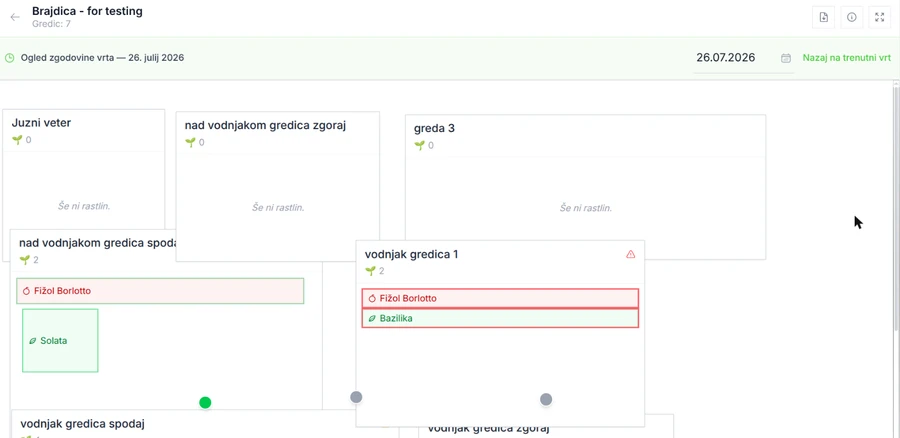The height and width of the screenshot is (438, 900).
Task: Select Solata plant block
Action: pos(60,340)
